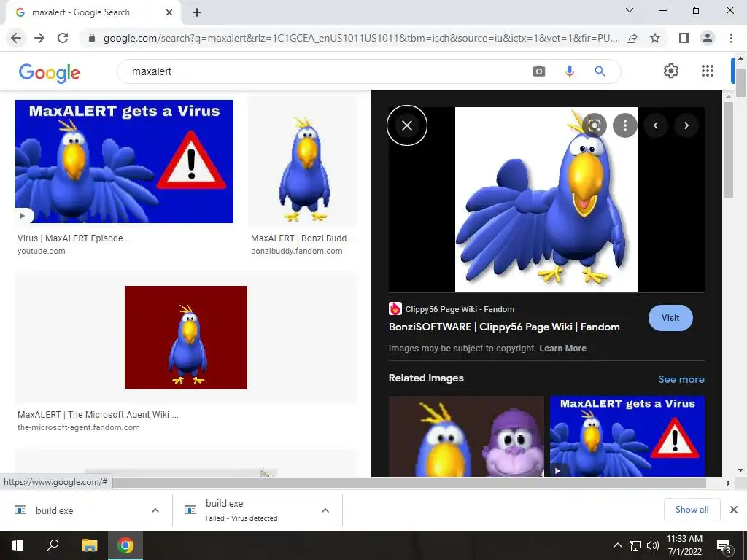747x560 pixels.
Task: Open a new tab with plus button
Action: click(197, 12)
